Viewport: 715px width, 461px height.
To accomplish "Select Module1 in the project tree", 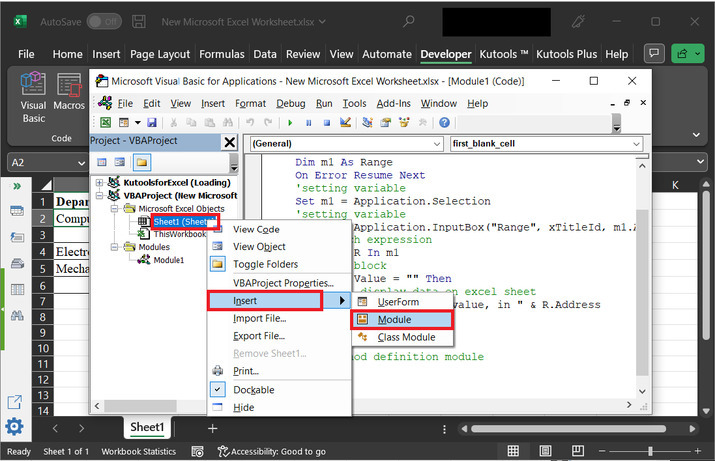I will pyautogui.click(x=167, y=260).
